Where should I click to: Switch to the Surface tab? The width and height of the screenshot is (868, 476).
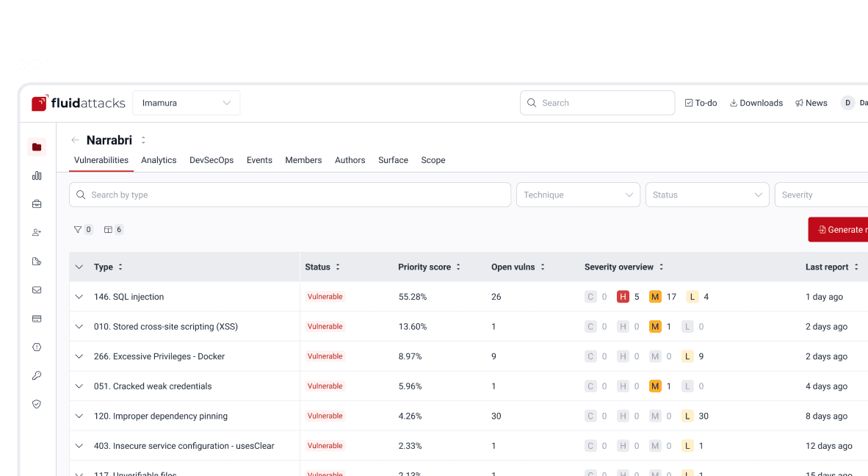(x=393, y=160)
